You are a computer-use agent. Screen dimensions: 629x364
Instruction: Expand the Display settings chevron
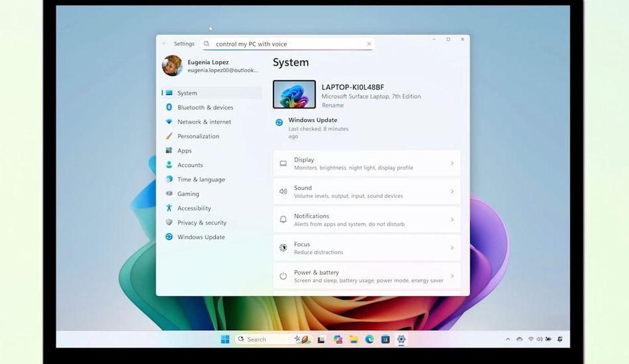[x=452, y=163]
